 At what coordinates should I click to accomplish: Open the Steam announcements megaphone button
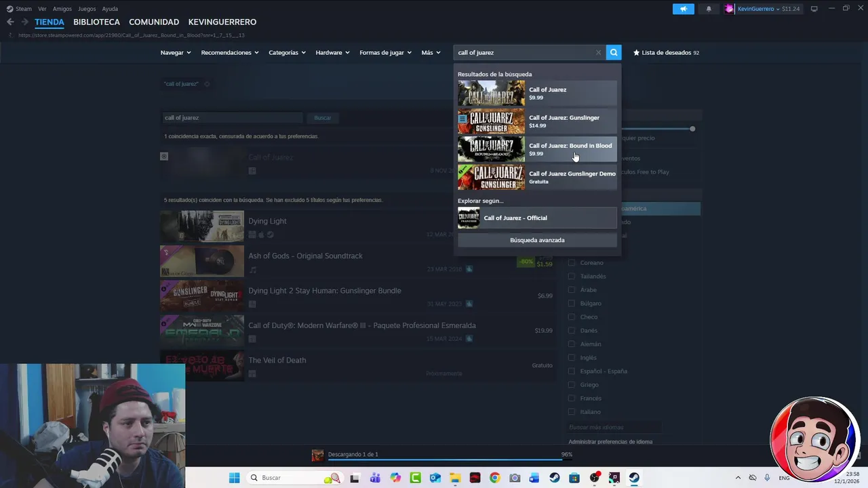click(x=684, y=9)
